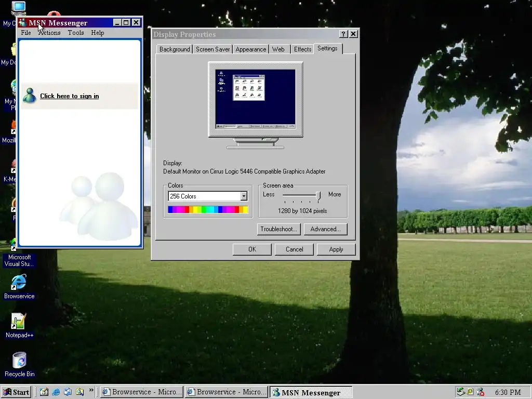Viewport: 532px width, 399px height.
Task: Switch to the Web tab
Action: point(278,49)
